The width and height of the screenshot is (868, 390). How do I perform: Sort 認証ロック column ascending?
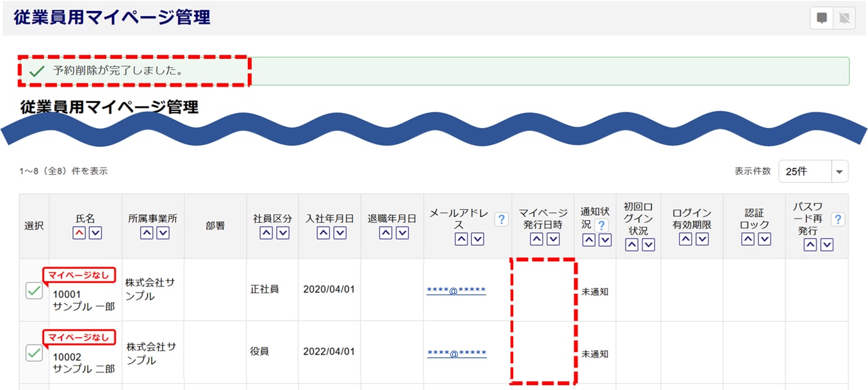[x=747, y=239]
